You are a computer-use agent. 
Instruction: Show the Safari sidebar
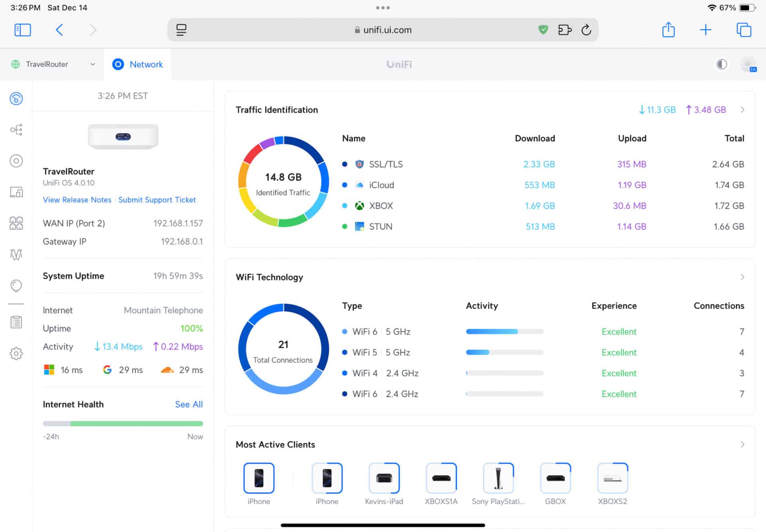coord(22,30)
